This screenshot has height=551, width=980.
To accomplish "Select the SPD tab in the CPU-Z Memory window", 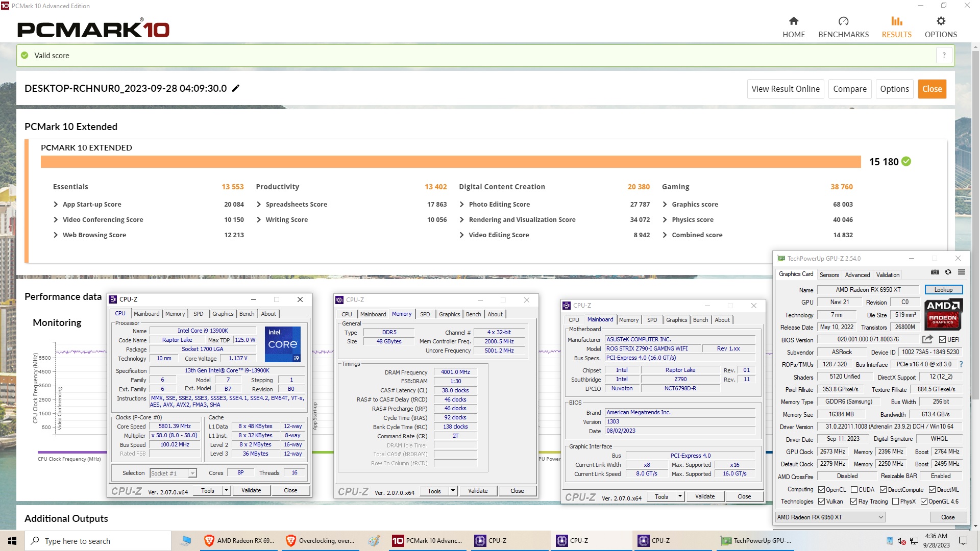I will 425,314.
